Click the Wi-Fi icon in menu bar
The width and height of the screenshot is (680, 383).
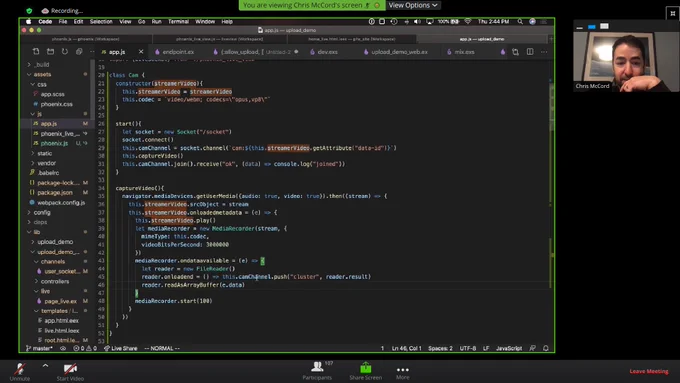click(x=468, y=21)
